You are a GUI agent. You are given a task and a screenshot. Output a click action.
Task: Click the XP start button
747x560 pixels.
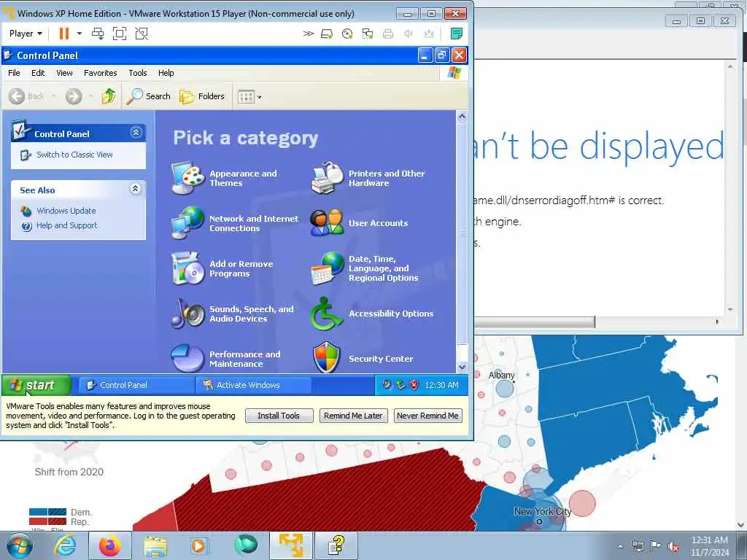coord(36,385)
